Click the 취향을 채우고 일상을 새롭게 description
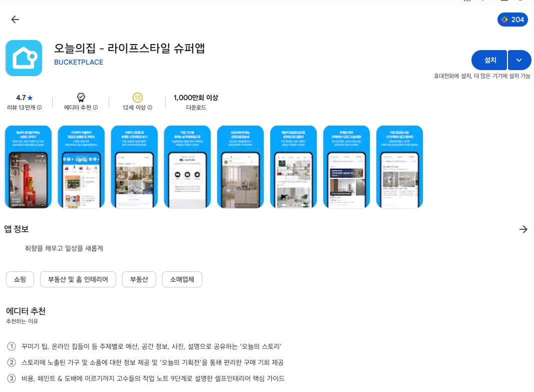The width and height of the screenshot is (534, 392). [x=64, y=248]
